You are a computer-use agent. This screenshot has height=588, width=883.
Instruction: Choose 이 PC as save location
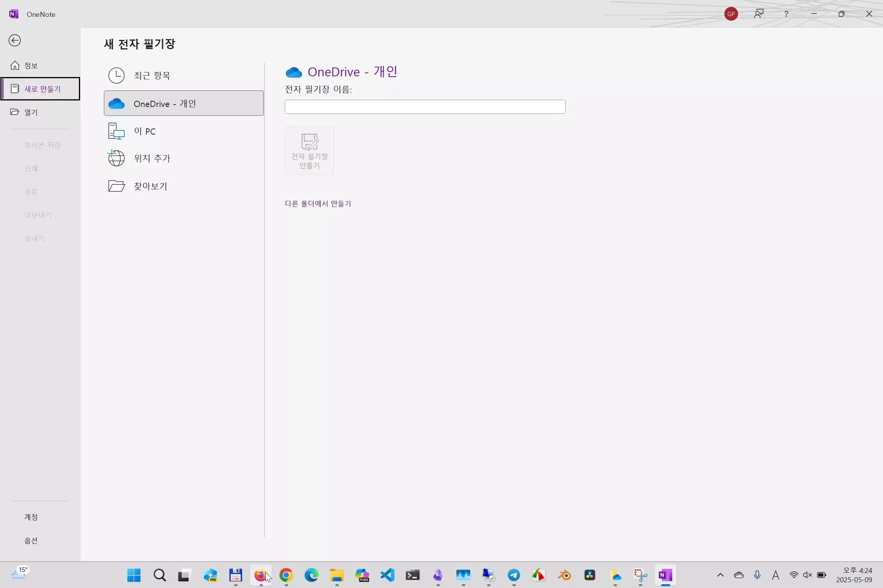[184, 131]
